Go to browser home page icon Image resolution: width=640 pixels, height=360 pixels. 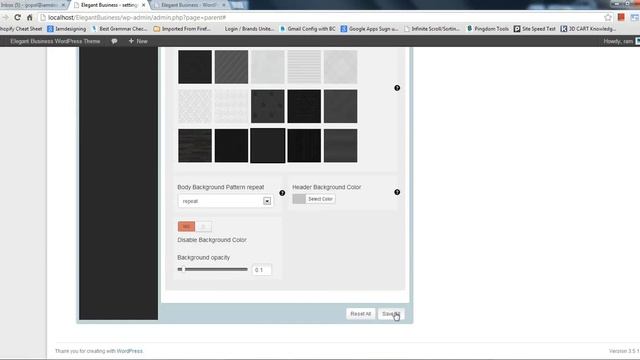(29, 18)
